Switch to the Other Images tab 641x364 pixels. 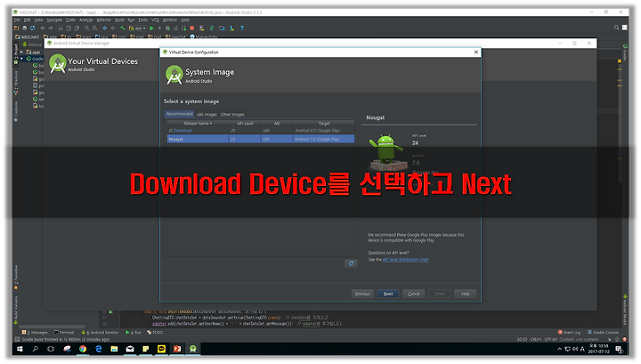point(232,115)
